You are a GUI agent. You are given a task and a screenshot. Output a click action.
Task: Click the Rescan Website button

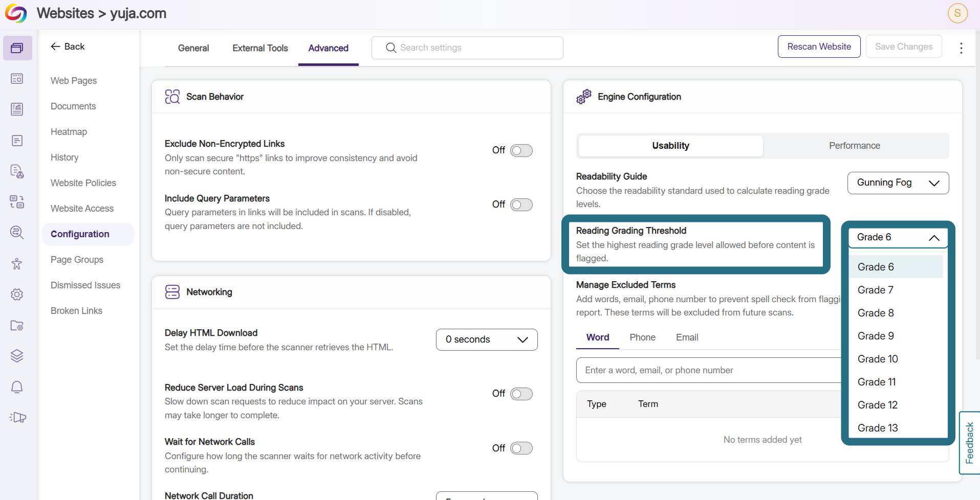819,47
